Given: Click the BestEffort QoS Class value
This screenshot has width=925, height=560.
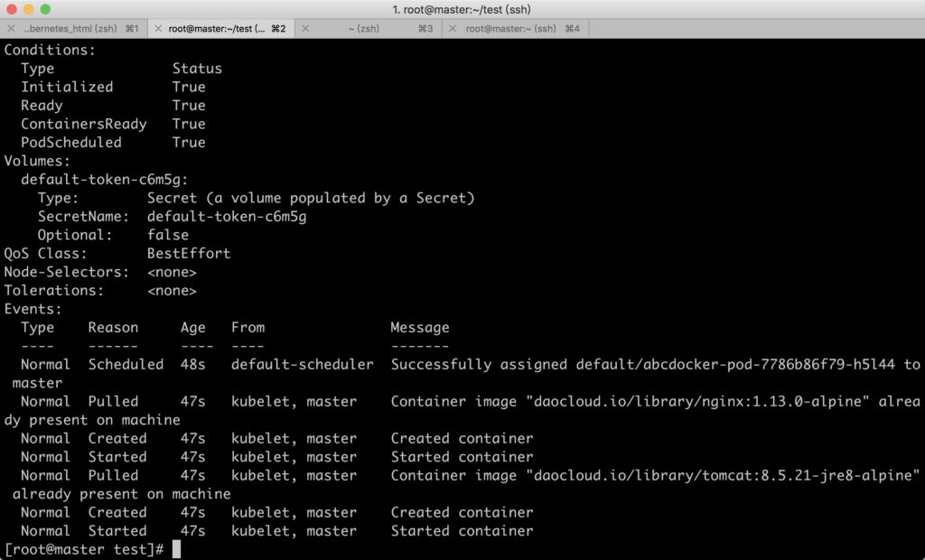Looking at the screenshot, I should point(189,253).
